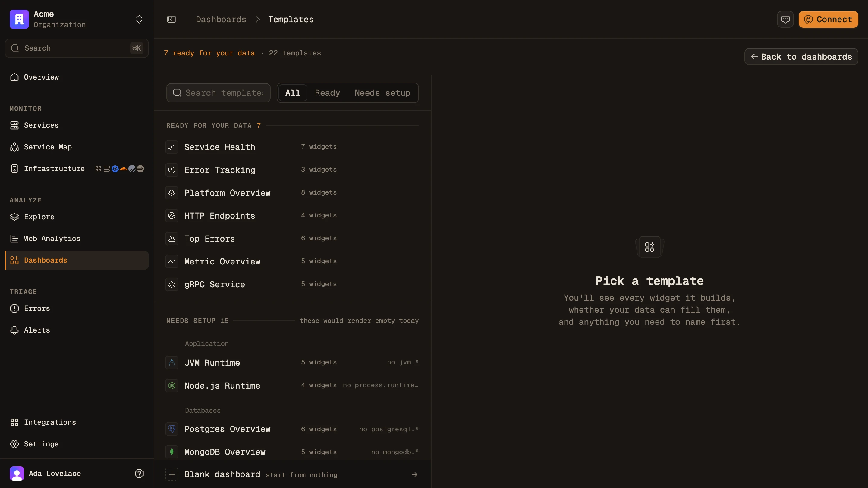Screen dimensions: 868x488
Task: Click Back to dashboards
Action: pos(801,57)
